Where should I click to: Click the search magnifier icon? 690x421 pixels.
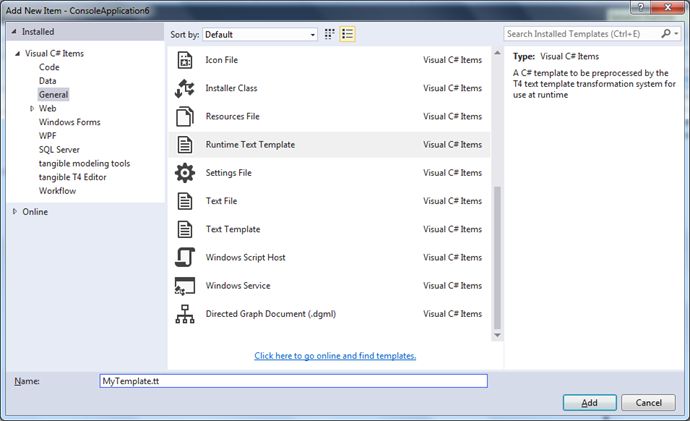[666, 33]
